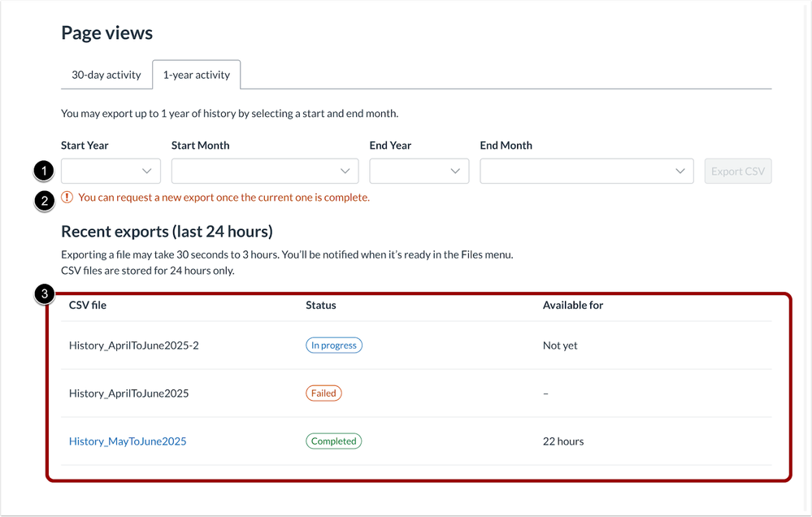The image size is (812, 517).
Task: Click the History_AprilToJune2025 failed file name
Action: click(x=128, y=393)
